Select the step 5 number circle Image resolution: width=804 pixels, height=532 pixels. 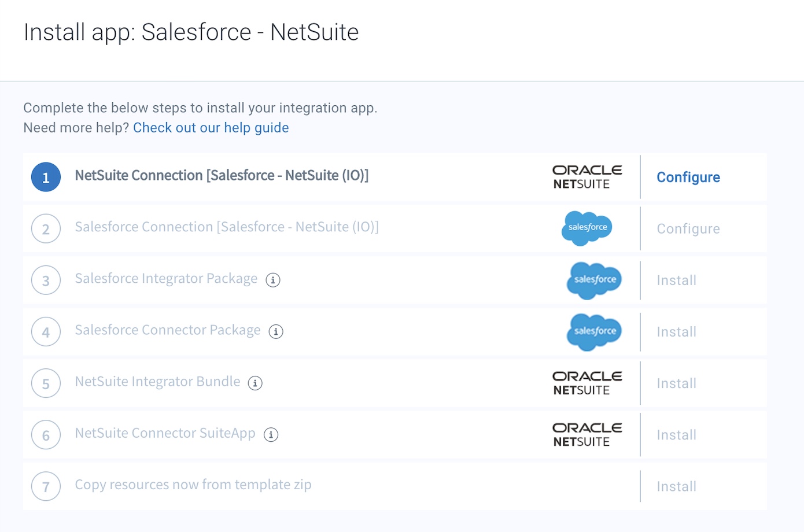click(x=46, y=383)
